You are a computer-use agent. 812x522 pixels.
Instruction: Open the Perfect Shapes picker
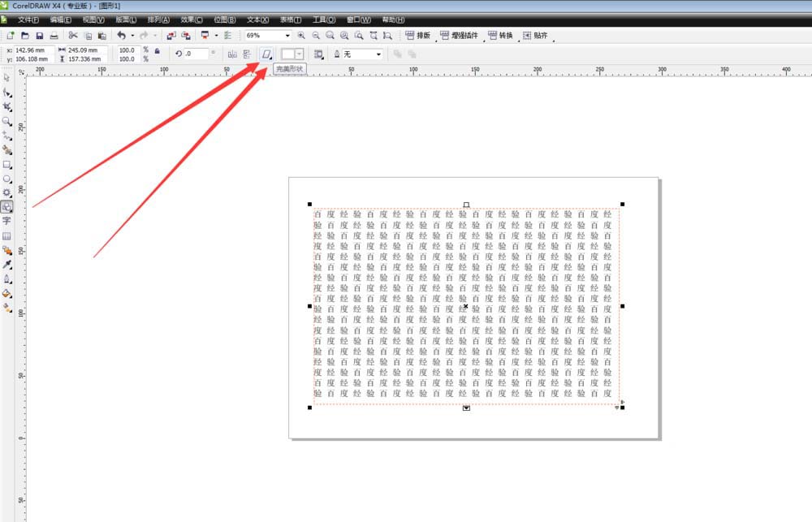[x=266, y=54]
